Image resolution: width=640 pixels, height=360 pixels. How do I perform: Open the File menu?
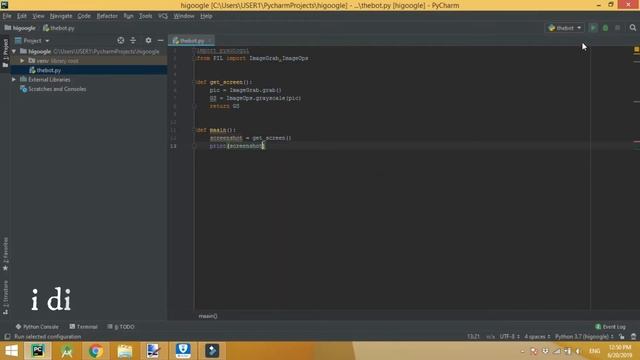[7, 16]
